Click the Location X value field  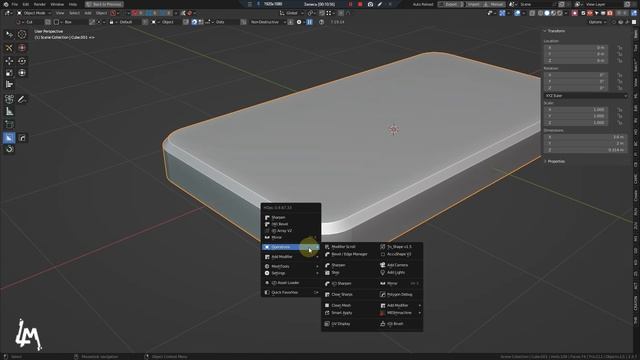tap(576, 48)
